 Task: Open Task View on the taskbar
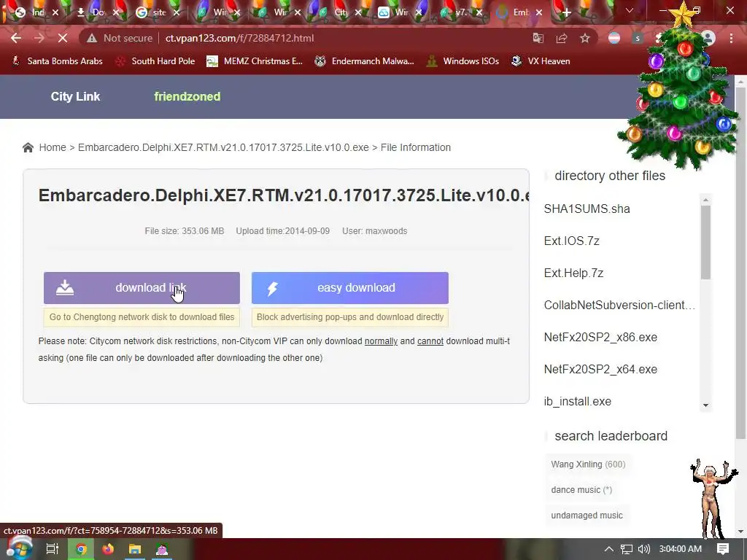coord(52,549)
